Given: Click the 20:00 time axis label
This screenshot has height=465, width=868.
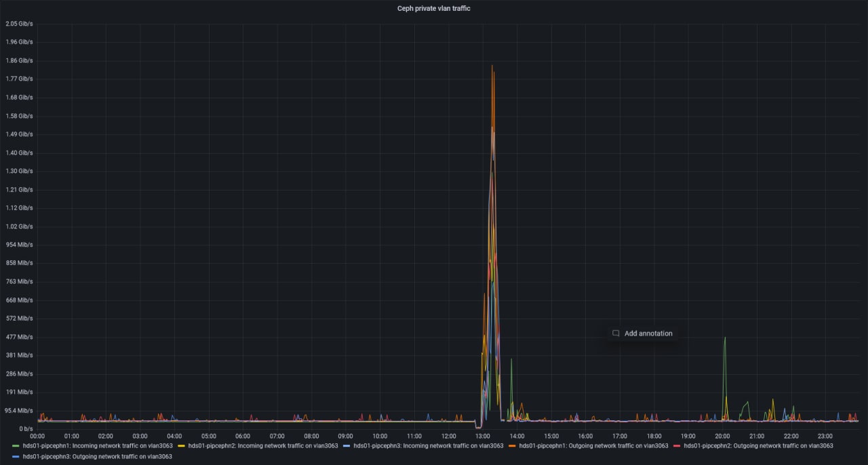Looking at the screenshot, I should pyautogui.click(x=723, y=436).
